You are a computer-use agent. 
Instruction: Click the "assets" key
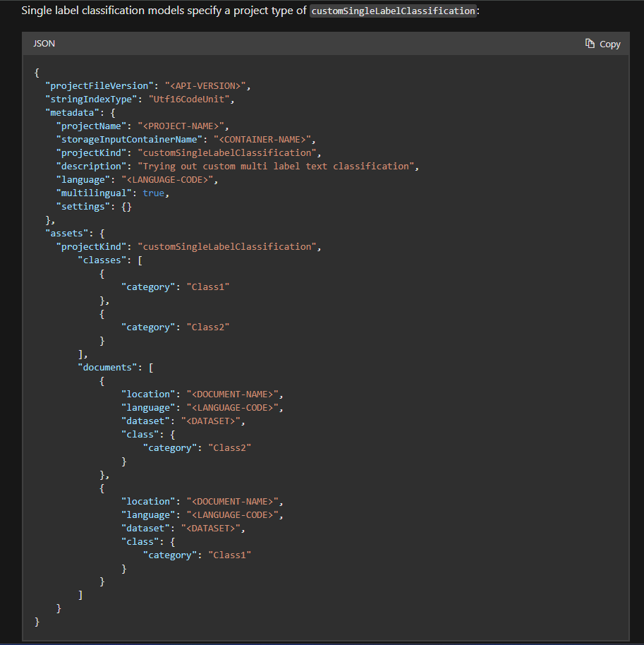coord(66,234)
